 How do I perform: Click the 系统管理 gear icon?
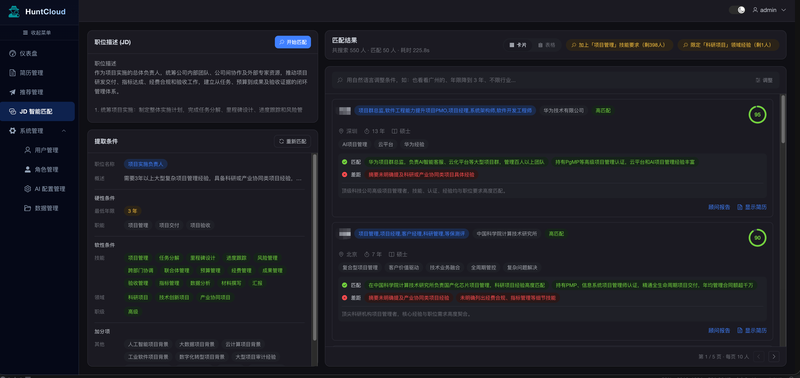click(13, 131)
